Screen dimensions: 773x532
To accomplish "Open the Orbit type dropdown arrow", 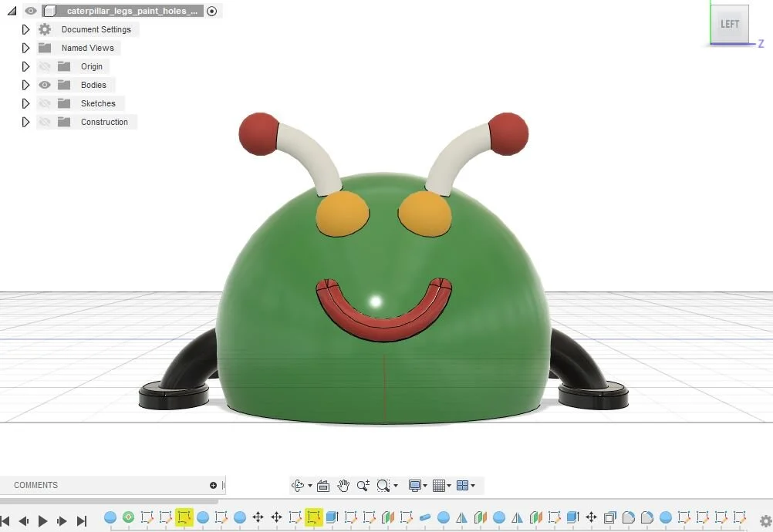I will pyautogui.click(x=309, y=486).
